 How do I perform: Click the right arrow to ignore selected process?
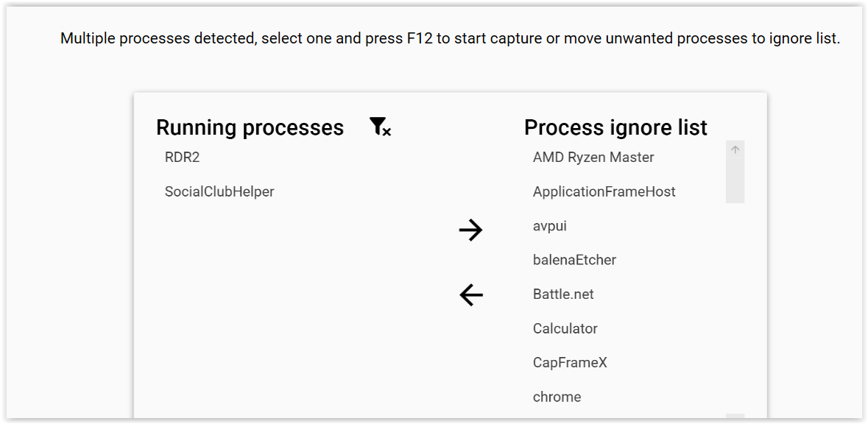[x=470, y=230]
